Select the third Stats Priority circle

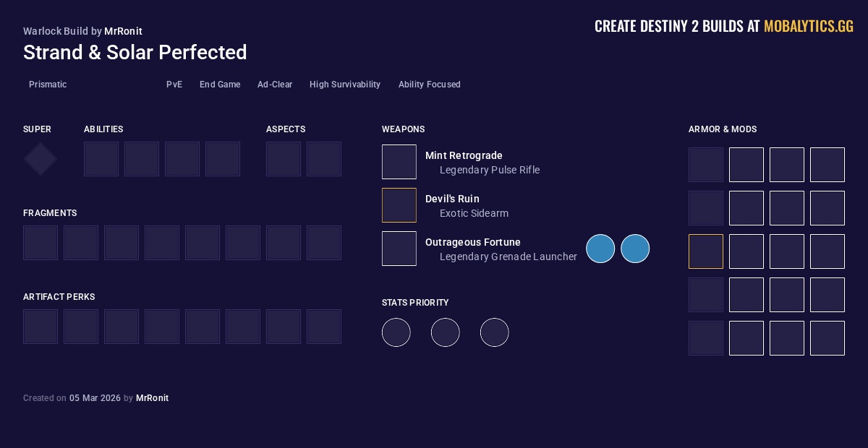coord(495,332)
